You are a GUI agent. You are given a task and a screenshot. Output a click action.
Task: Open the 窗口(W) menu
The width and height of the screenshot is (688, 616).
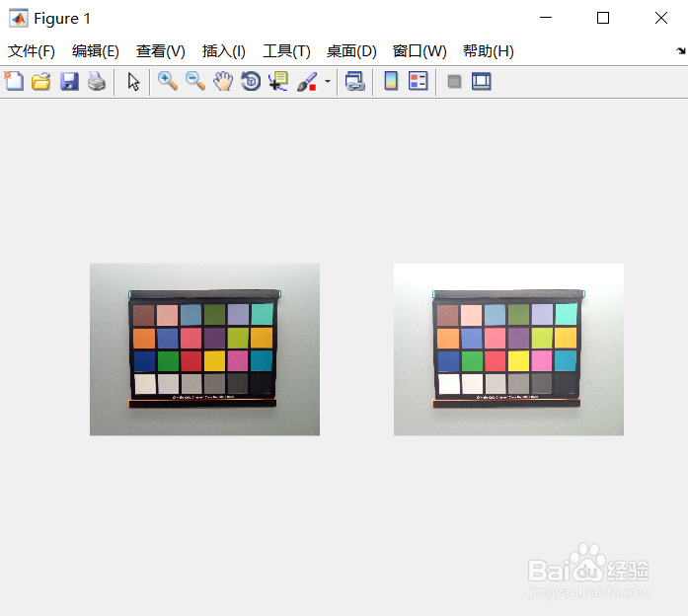(x=420, y=51)
